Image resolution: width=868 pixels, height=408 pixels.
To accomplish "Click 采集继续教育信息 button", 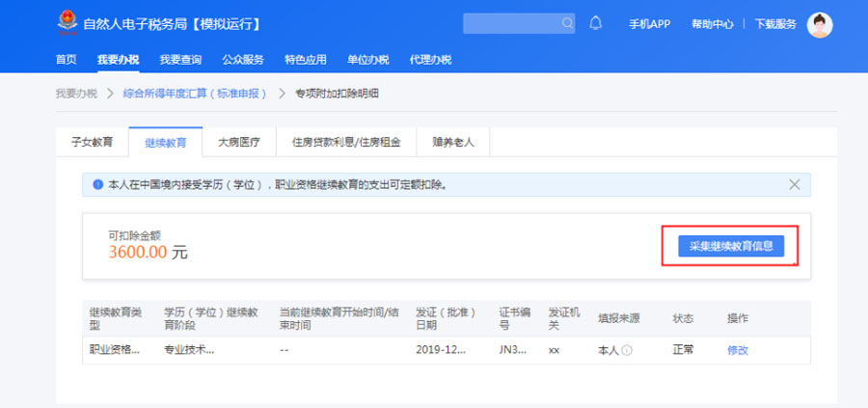I will 730,246.
